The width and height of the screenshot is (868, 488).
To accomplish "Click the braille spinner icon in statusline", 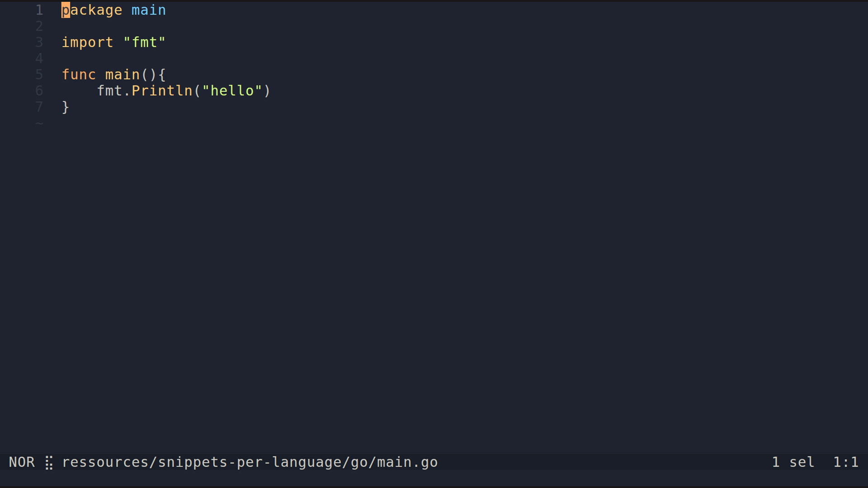I will point(49,463).
